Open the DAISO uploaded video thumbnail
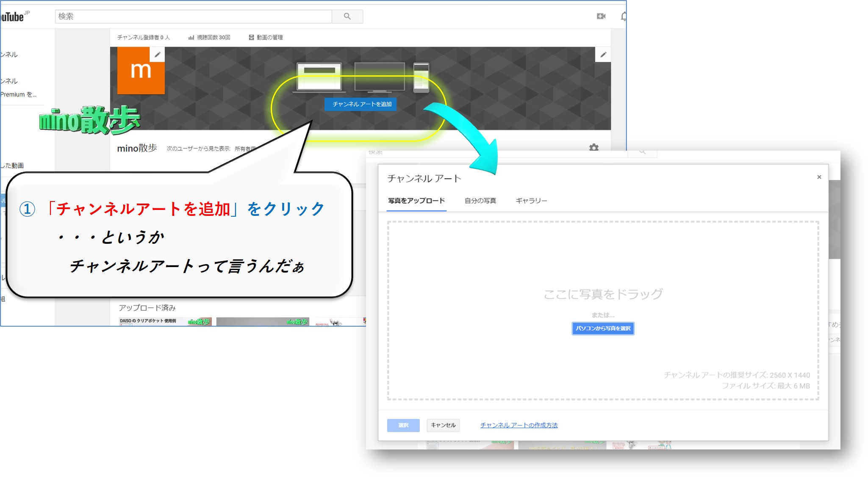 click(x=164, y=322)
